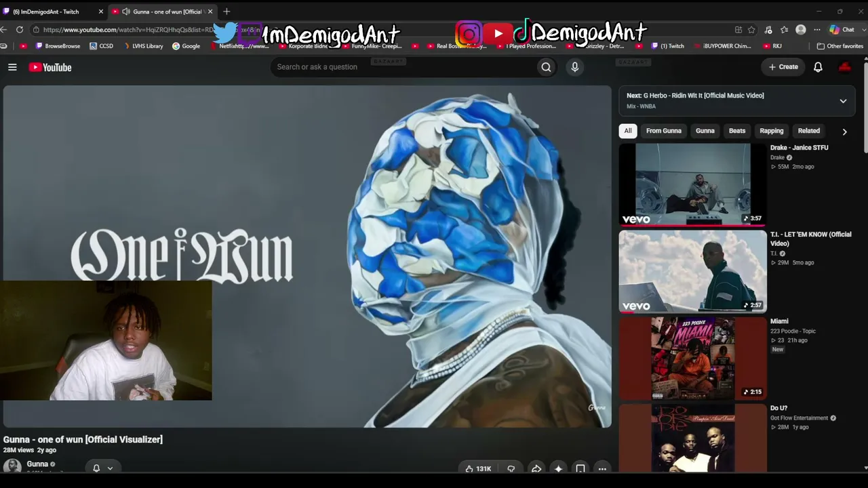
Task: Open the BrowseBrowse bookmark
Action: [x=58, y=46]
